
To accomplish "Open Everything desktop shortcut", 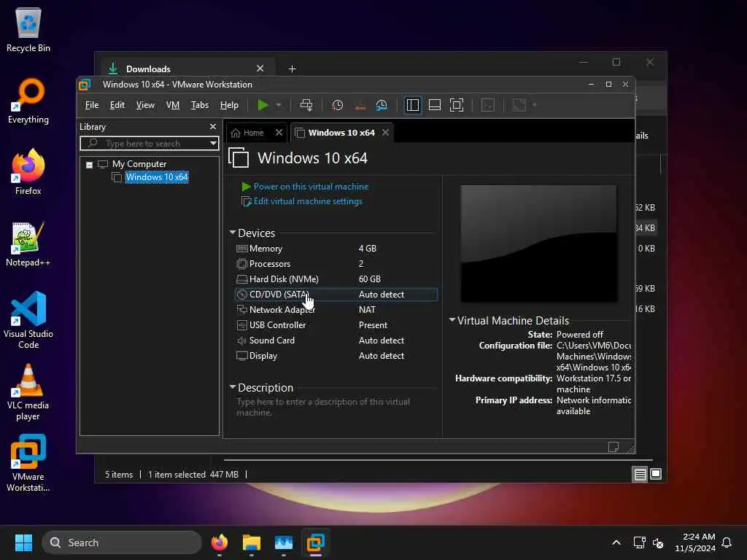I will pos(28,101).
